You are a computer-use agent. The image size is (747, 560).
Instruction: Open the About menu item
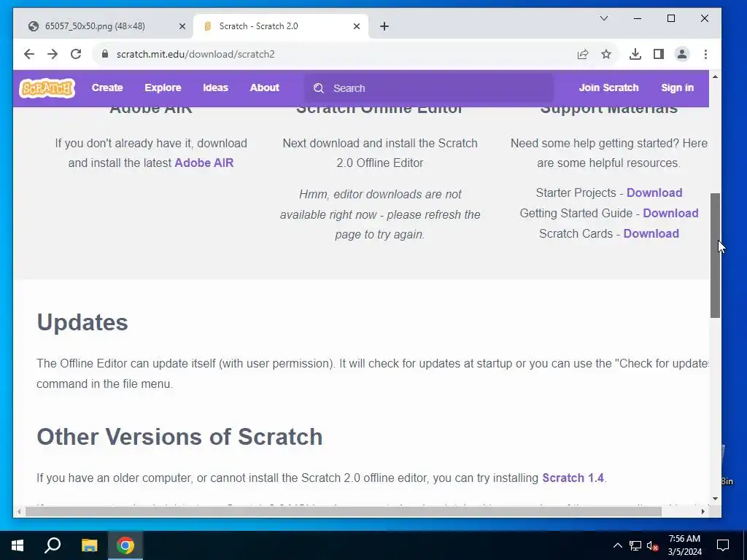tap(264, 87)
